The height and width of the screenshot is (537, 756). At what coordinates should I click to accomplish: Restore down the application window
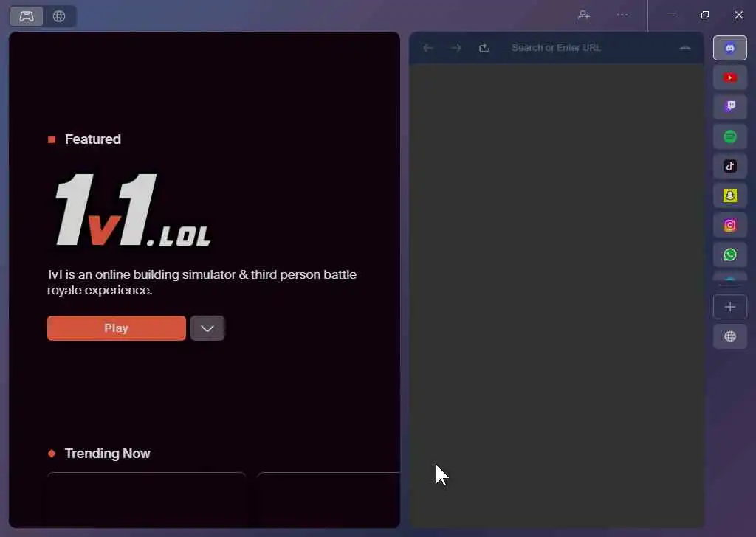click(705, 15)
